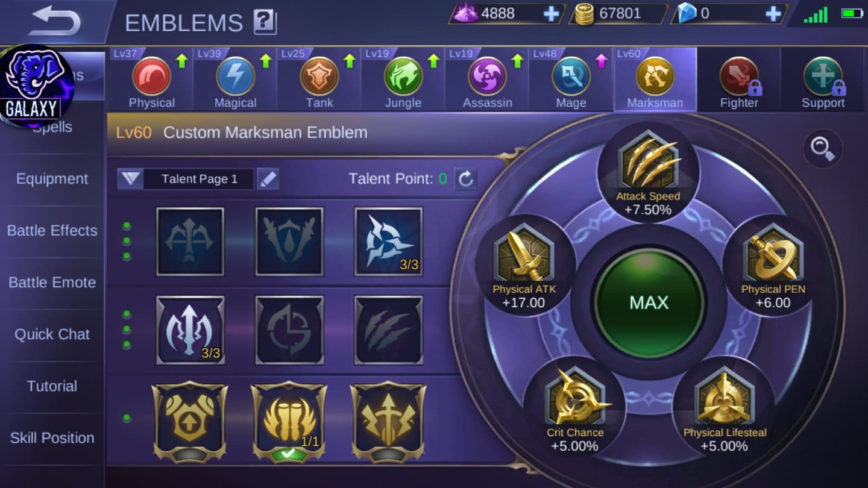Reset talent points with refresh button
The width and height of the screenshot is (868, 488).
(x=465, y=179)
